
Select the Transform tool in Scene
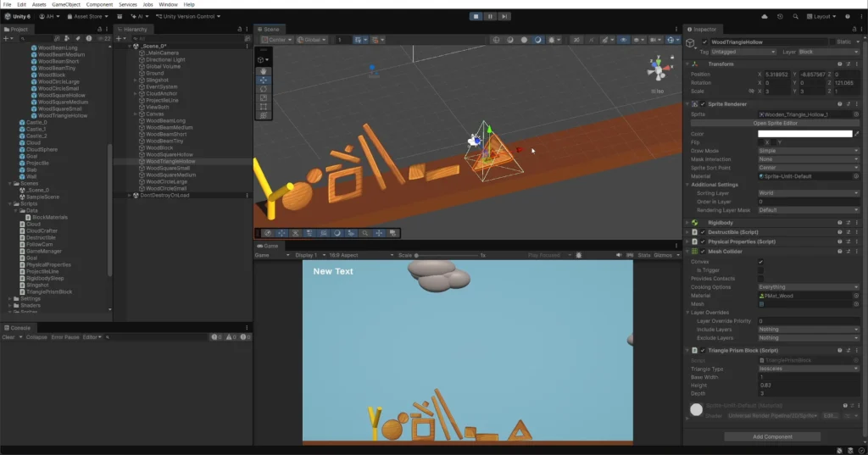[x=264, y=115]
